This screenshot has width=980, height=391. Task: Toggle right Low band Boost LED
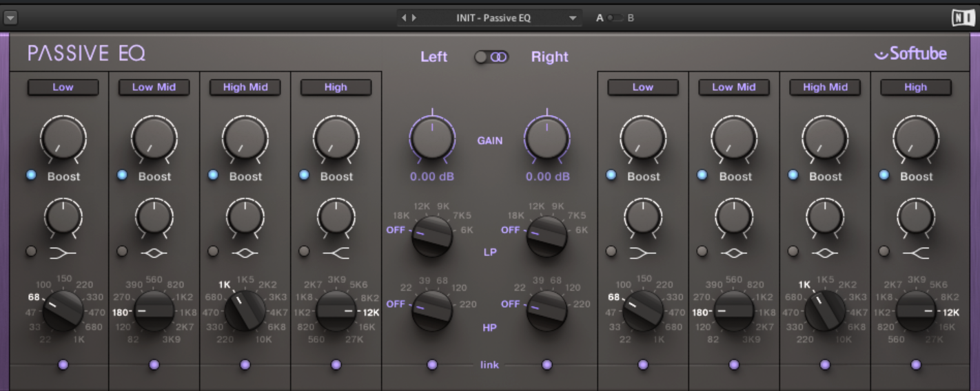pyautogui.click(x=611, y=176)
